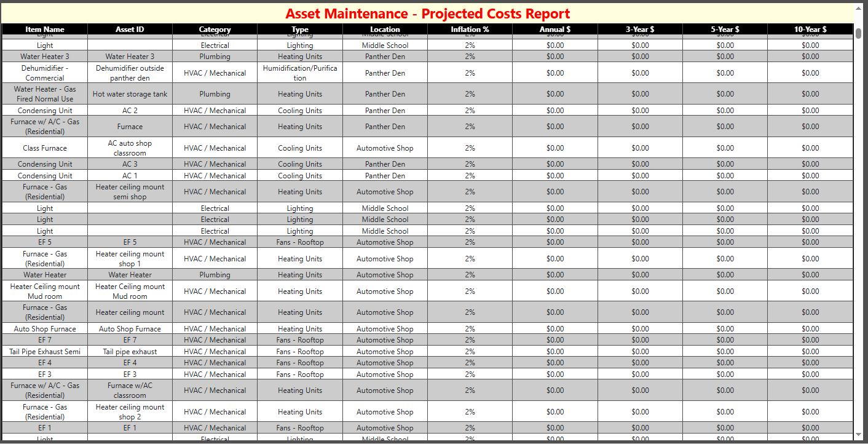Screen dimensions: 868x444
Task: Click the Asset ID column header
Action: point(130,29)
